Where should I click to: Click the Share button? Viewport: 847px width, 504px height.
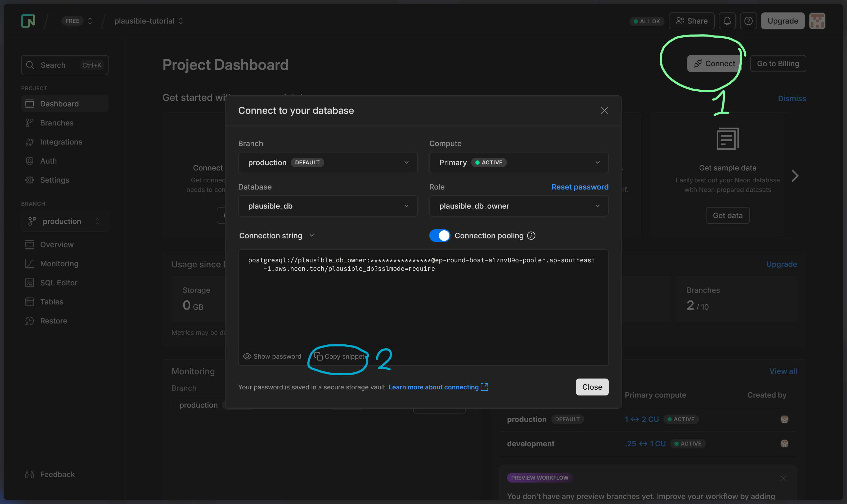(x=691, y=21)
